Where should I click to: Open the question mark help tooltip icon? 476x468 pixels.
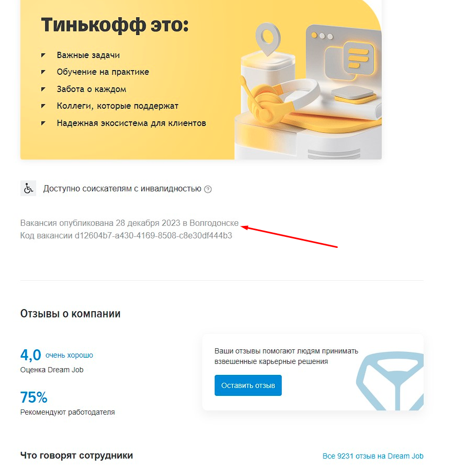pos(208,189)
